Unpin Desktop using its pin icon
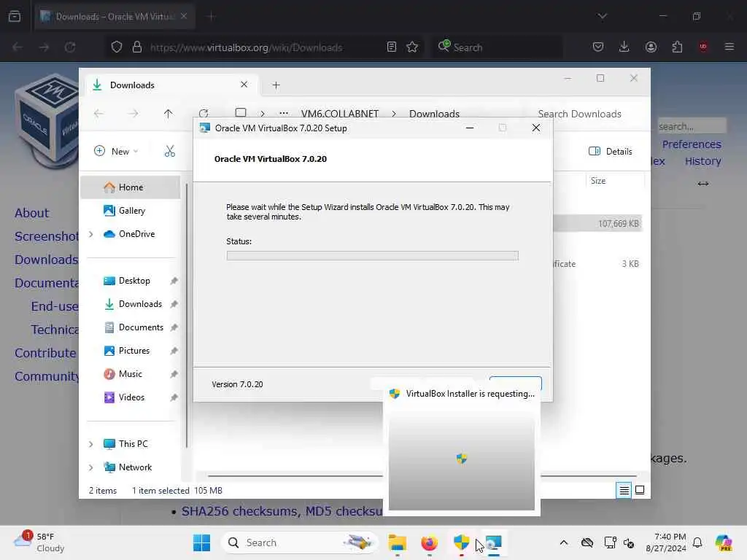The image size is (747, 560). pyautogui.click(x=174, y=281)
